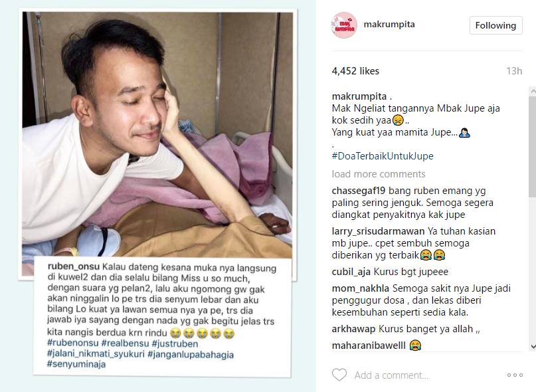
Task: Open the three-dots more options menu
Action: click(515, 375)
